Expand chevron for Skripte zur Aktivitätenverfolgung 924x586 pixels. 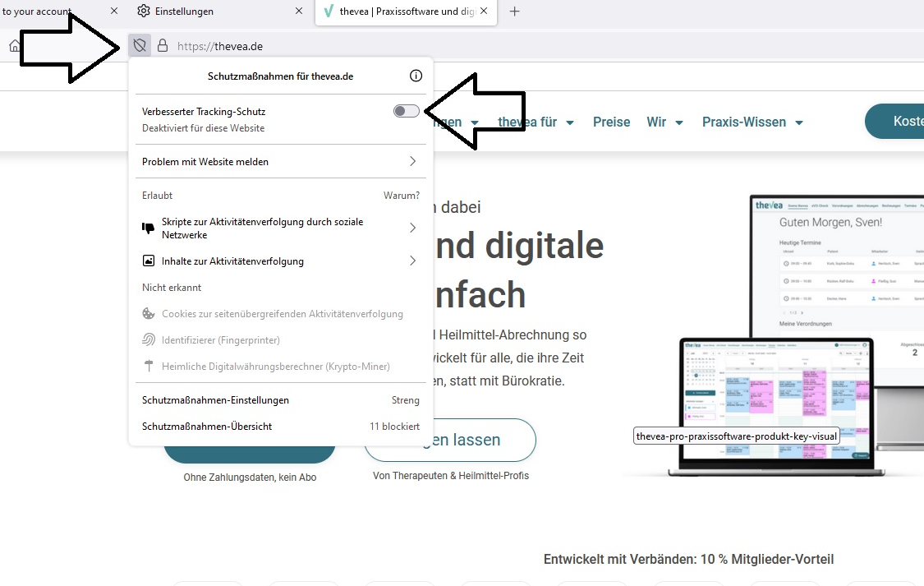[x=412, y=228]
